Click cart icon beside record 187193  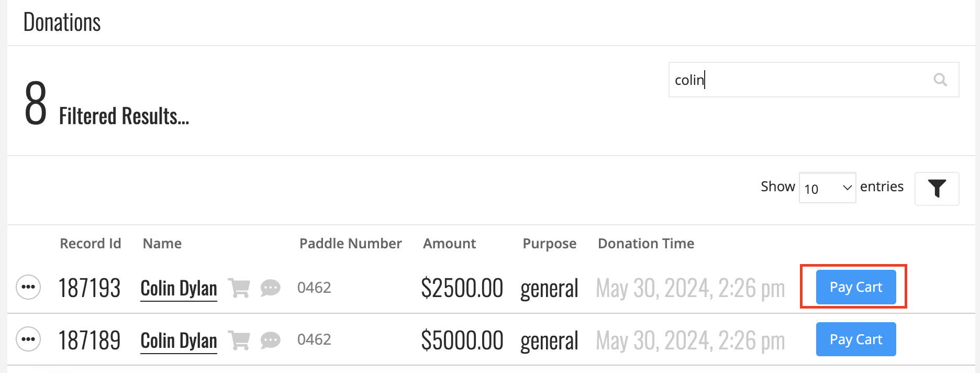click(239, 288)
